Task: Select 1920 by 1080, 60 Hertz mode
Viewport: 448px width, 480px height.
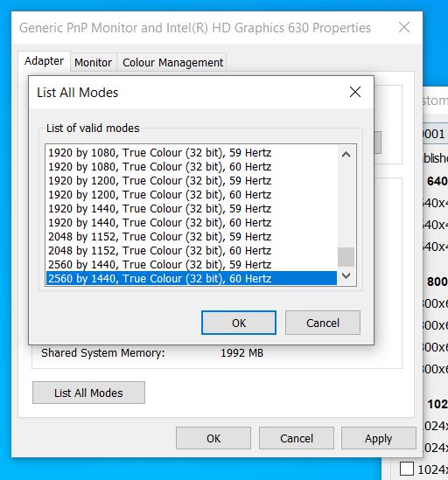Action: tap(192, 166)
